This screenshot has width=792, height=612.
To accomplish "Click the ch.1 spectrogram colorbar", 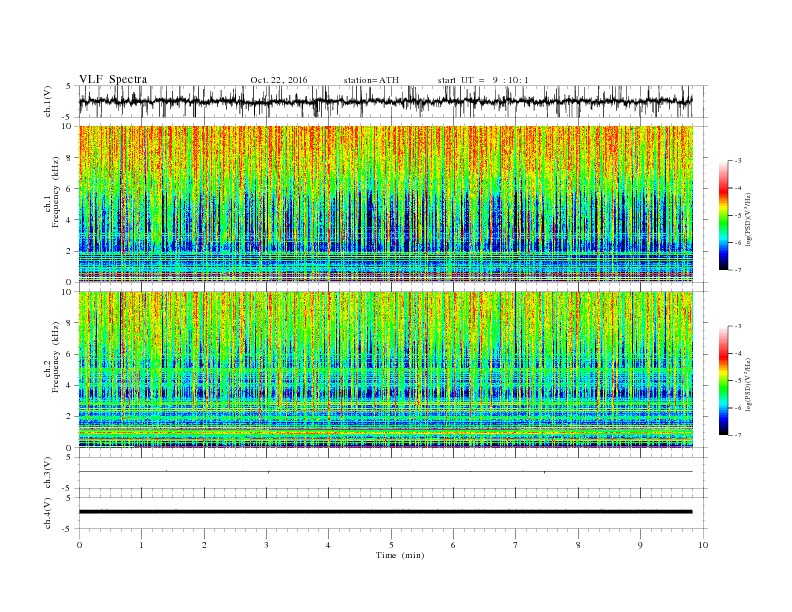I will click(x=723, y=215).
